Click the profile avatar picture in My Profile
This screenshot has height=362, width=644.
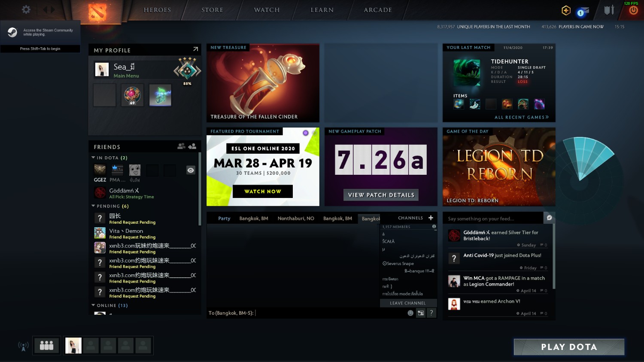pos(102,70)
